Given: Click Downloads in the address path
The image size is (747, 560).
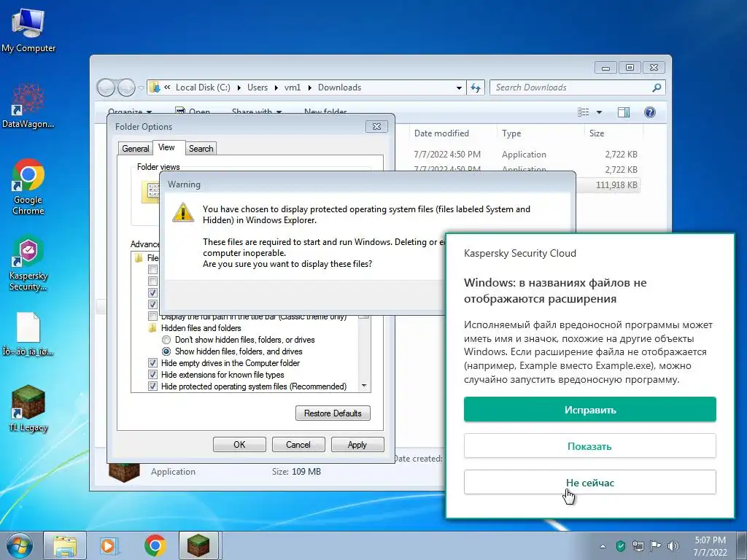Looking at the screenshot, I should [x=340, y=87].
